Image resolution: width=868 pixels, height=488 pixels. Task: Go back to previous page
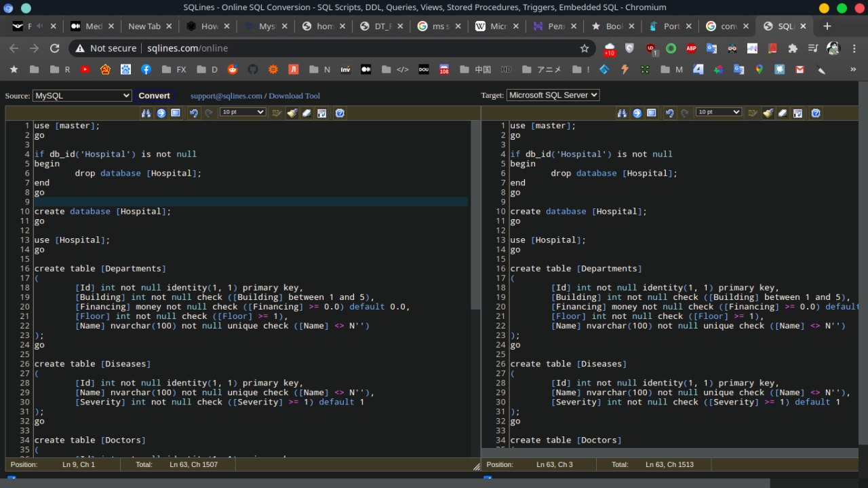(14, 48)
